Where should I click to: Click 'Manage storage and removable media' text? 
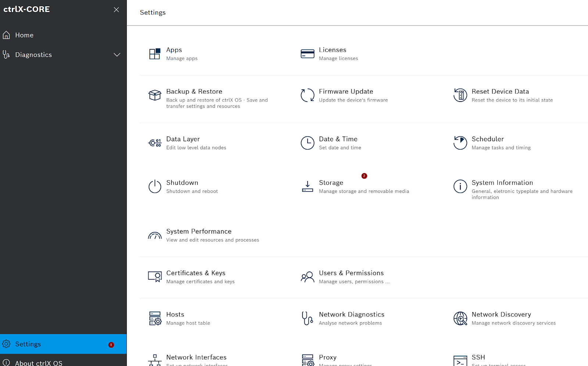364,191
